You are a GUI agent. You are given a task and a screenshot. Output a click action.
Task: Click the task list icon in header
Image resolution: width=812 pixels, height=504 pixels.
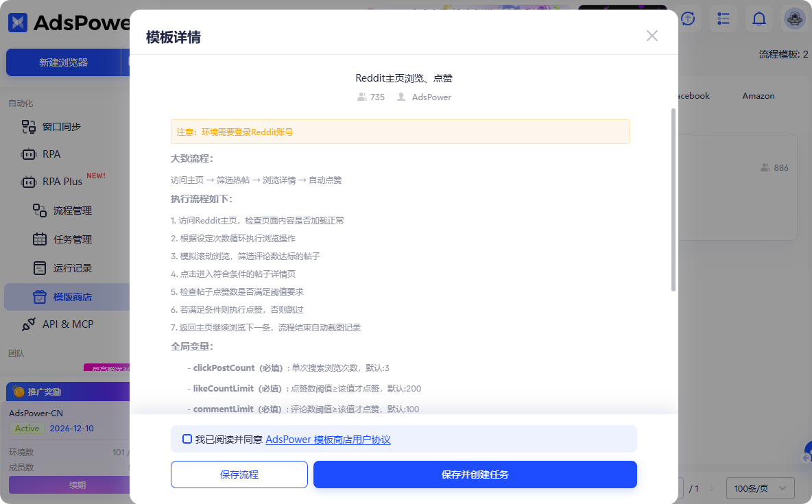[x=724, y=19]
